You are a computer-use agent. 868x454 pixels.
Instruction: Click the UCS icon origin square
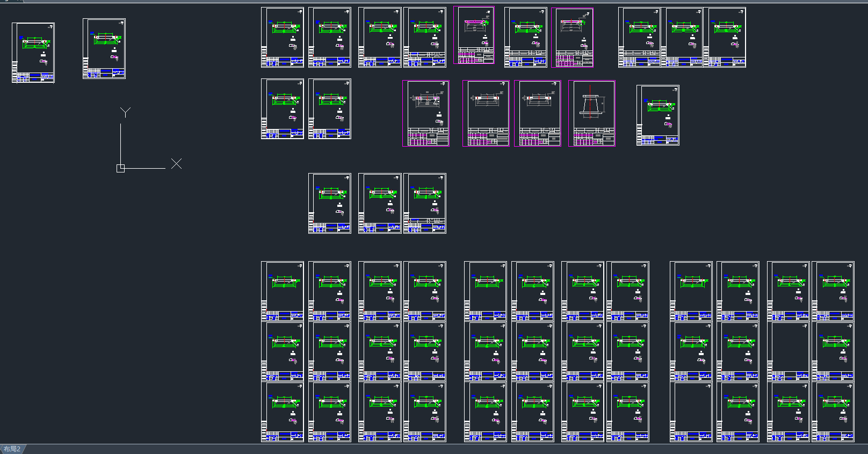(120, 168)
